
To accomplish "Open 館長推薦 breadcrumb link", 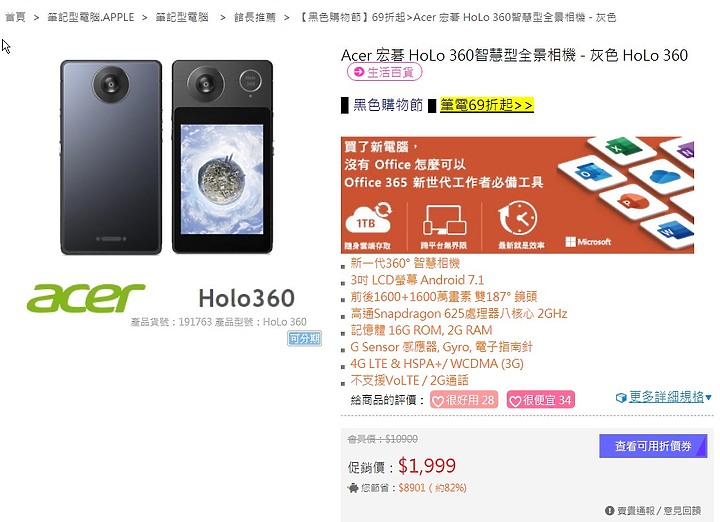I will [255, 17].
